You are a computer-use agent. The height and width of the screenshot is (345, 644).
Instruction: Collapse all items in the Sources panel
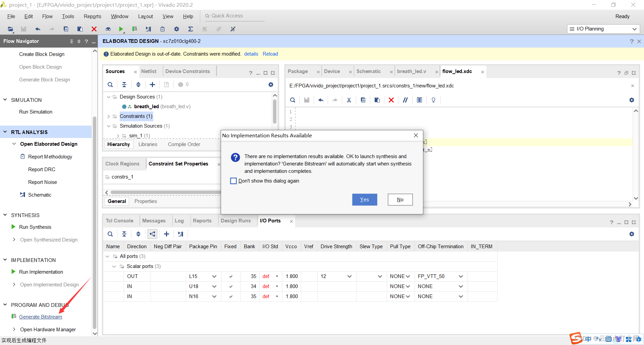[x=124, y=84]
